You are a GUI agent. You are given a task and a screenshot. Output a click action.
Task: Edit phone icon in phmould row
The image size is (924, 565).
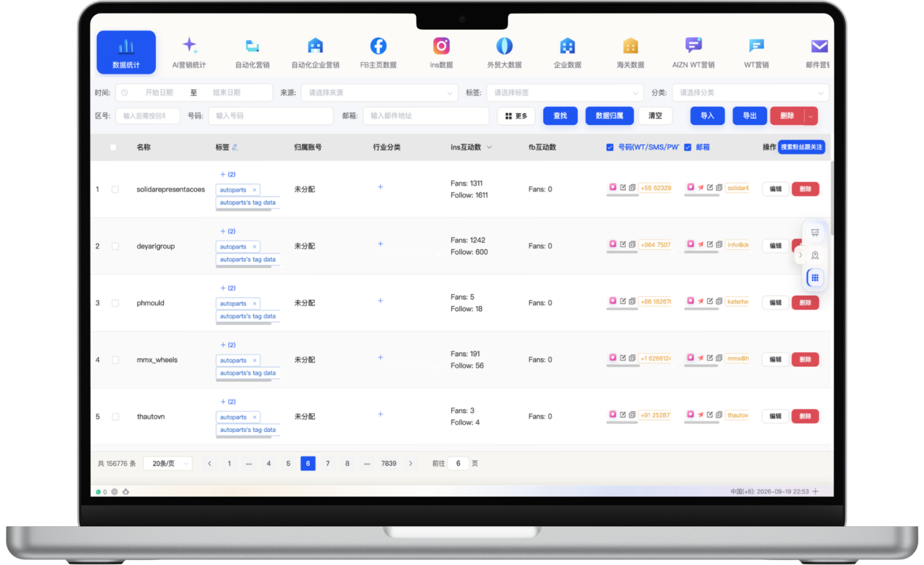pos(623,302)
